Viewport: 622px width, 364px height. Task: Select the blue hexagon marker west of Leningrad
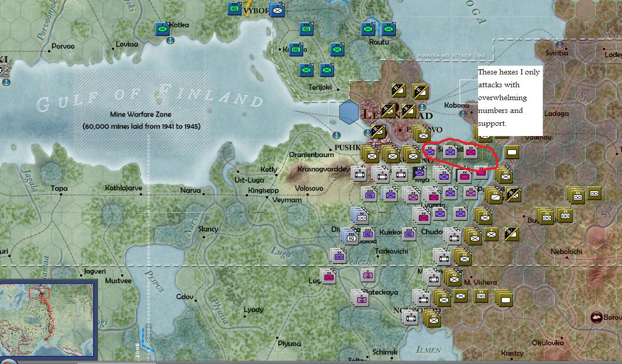[350, 112]
